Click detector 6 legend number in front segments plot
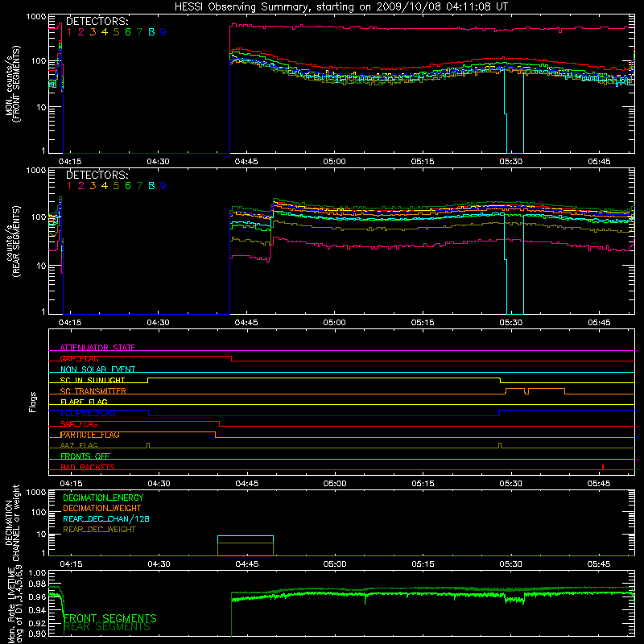 click(128, 32)
